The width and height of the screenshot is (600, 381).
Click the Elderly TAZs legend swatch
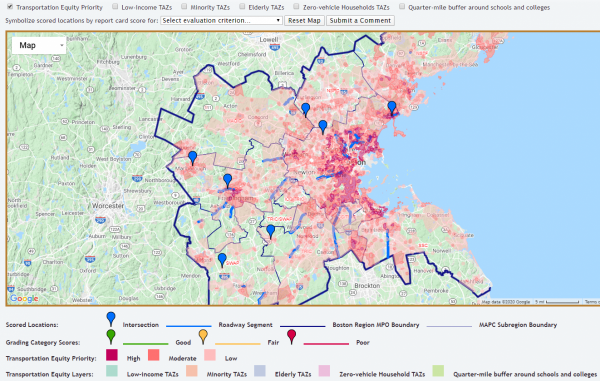coord(260,371)
